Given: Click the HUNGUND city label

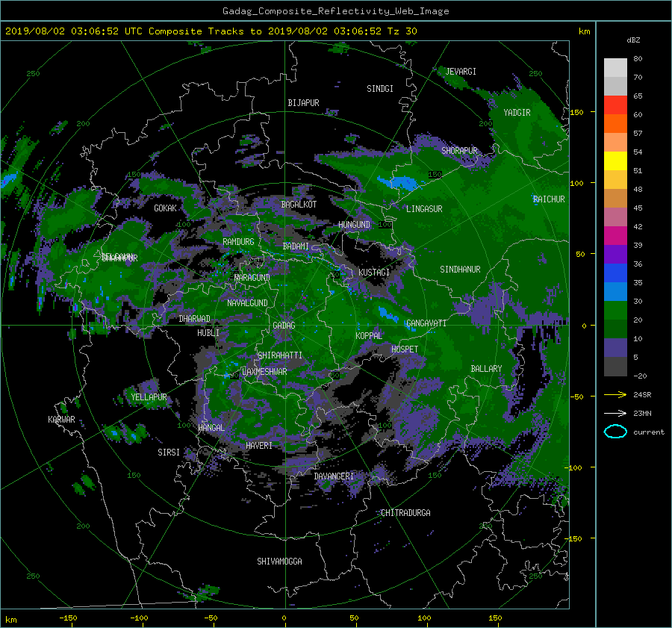Looking at the screenshot, I should 354,225.
